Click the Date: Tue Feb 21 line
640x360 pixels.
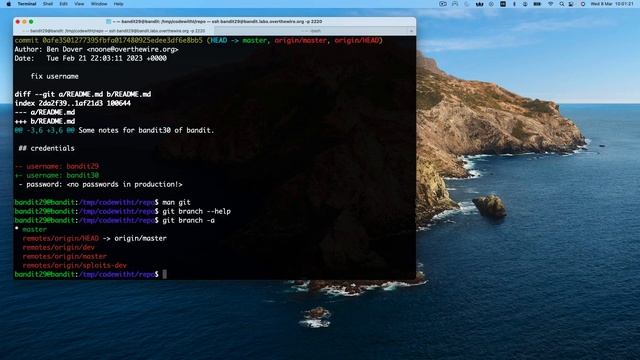click(91, 58)
